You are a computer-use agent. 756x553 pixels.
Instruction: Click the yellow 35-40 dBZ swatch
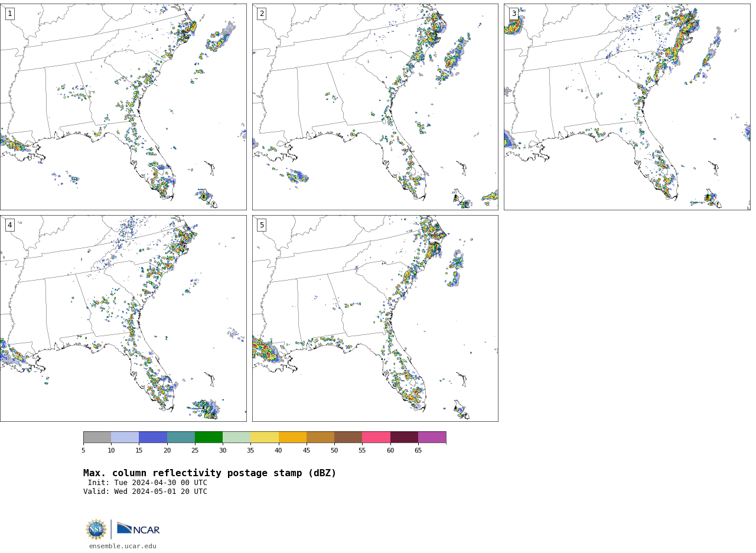(x=265, y=437)
